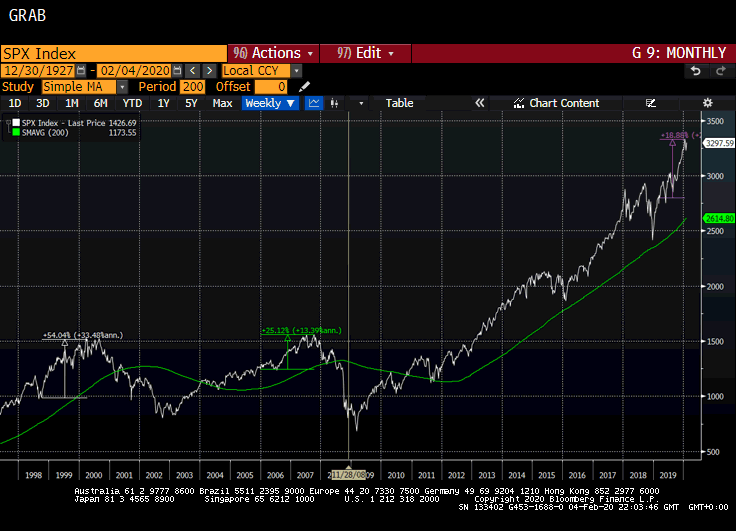Click the +25.12% annotation label
Screen dimensions: 736x531
(301, 331)
